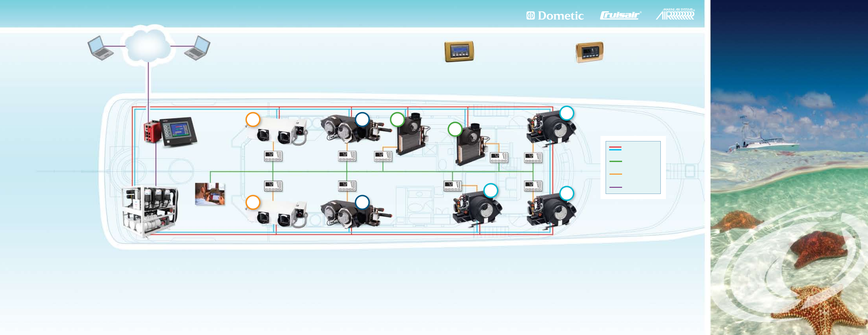868x335 pixels.
Task: Click the green line legend entry
Action: tap(615, 161)
